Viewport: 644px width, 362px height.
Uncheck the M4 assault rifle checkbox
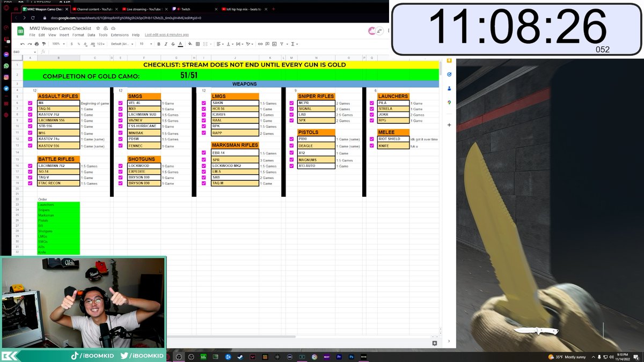tap(30, 103)
